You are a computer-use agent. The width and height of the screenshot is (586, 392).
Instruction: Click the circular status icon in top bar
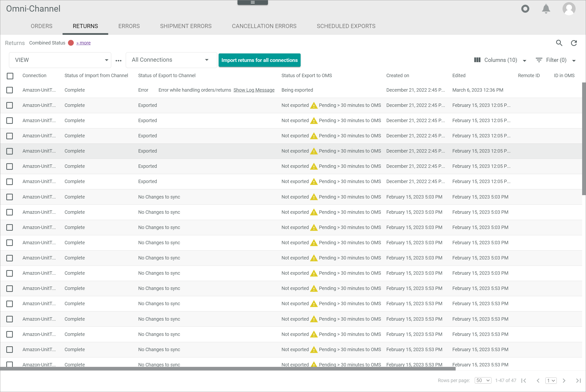click(525, 9)
